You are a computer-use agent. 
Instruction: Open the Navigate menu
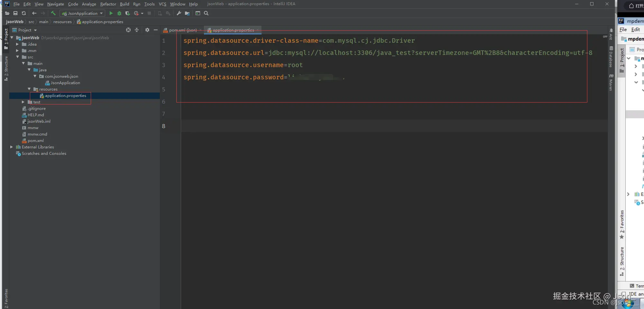point(56,4)
